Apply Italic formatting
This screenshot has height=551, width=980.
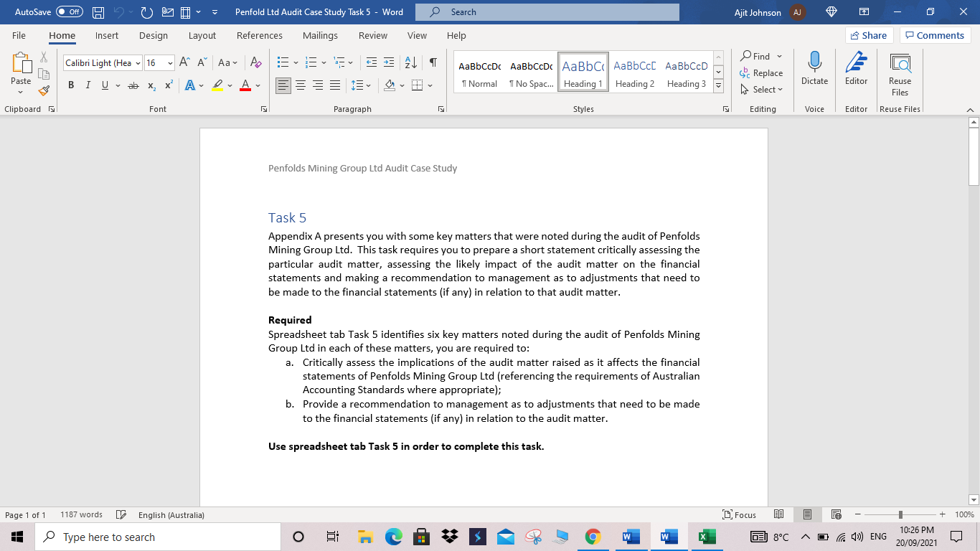[87, 85]
